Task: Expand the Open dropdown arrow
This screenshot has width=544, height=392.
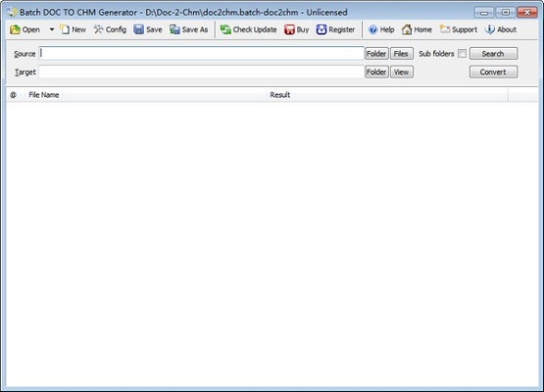Action: (x=52, y=29)
